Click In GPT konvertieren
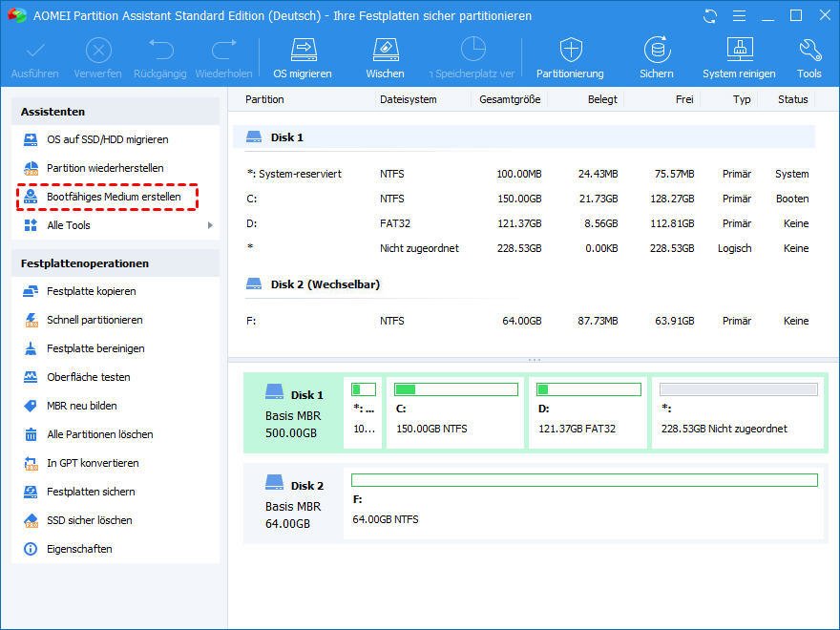840x630 pixels. 115,463
